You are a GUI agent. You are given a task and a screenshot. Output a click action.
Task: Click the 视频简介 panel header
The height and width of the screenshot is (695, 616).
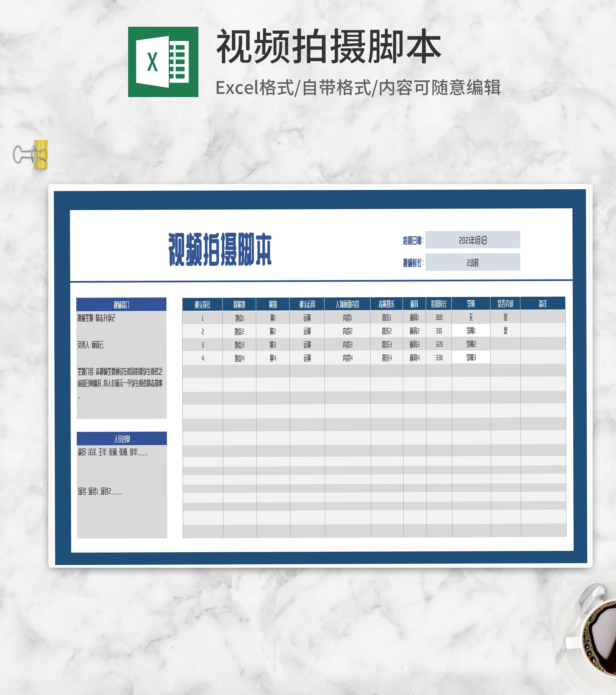click(121, 304)
